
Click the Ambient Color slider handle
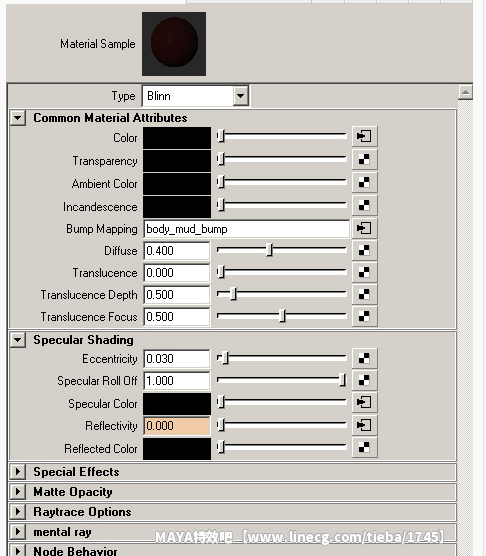(x=221, y=182)
